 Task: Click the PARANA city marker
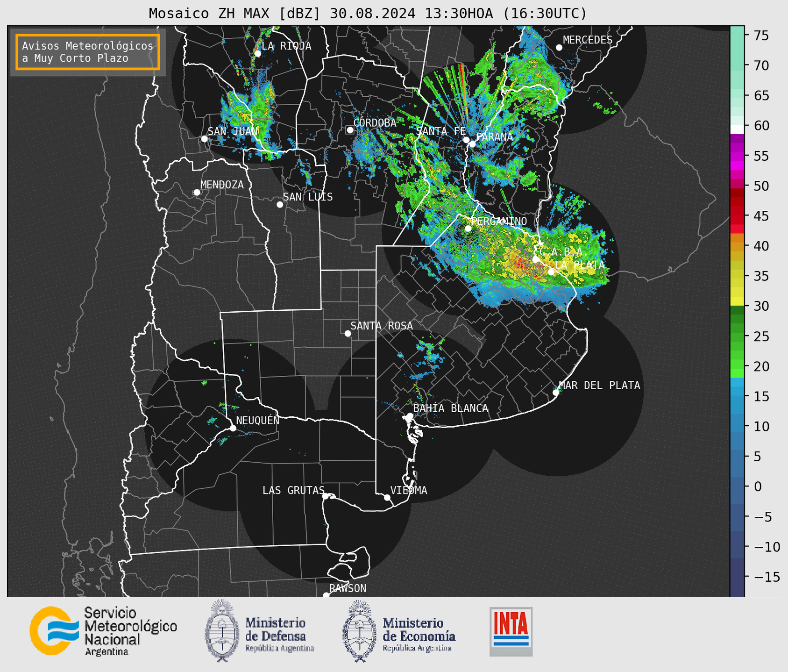[x=472, y=144]
